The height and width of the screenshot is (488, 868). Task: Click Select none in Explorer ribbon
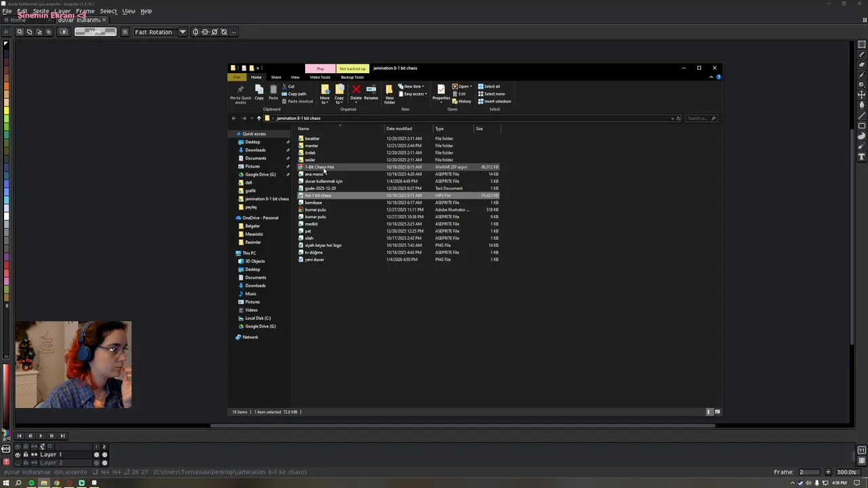(491, 94)
